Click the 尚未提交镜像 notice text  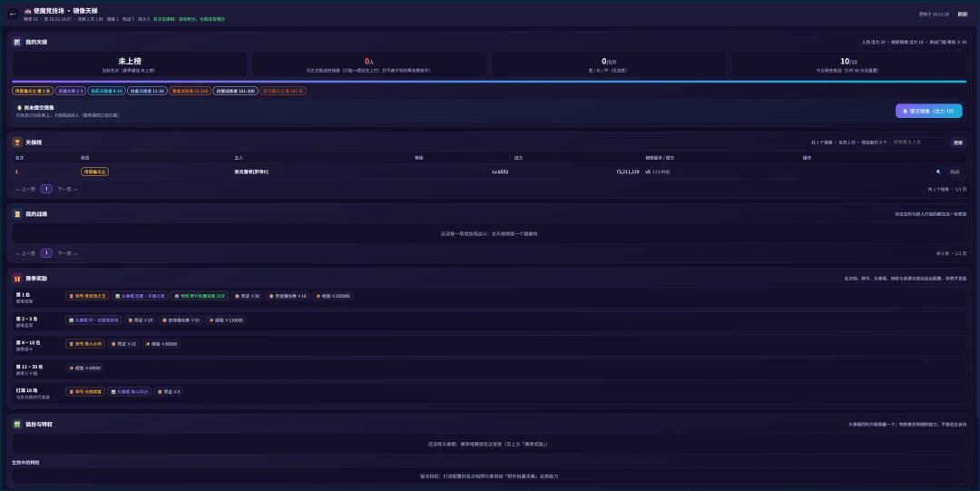[x=39, y=108]
